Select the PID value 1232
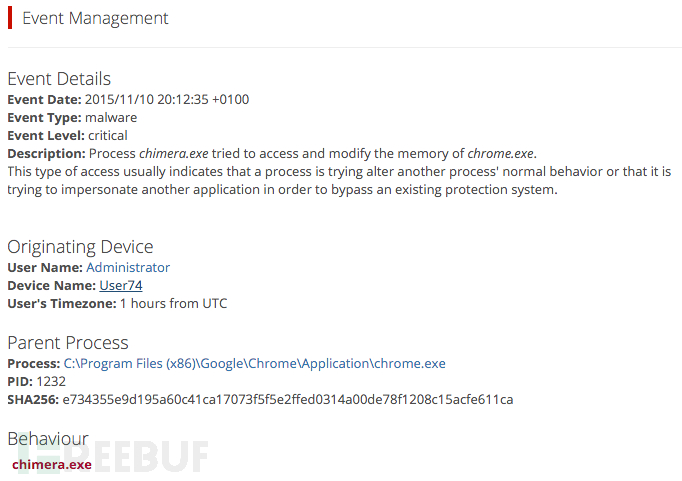The height and width of the screenshot is (481, 682). click(50, 381)
